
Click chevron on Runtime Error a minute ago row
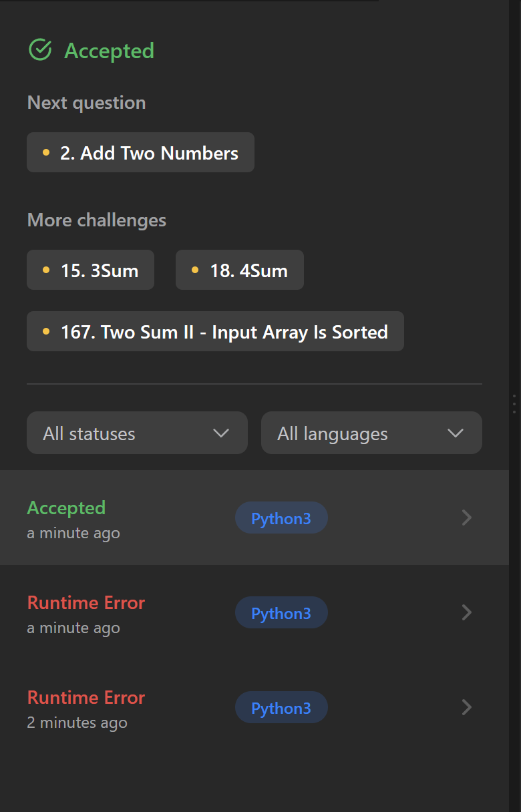pos(467,612)
